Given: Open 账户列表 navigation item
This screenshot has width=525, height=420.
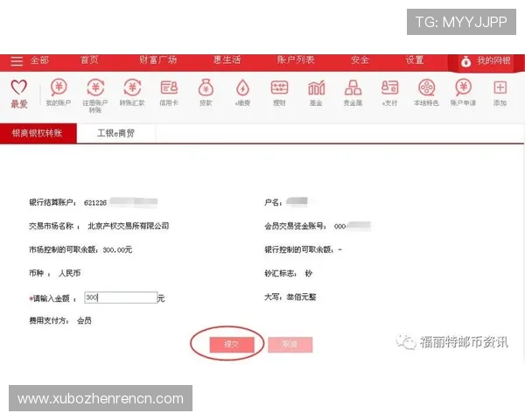Looking at the screenshot, I should tap(296, 60).
